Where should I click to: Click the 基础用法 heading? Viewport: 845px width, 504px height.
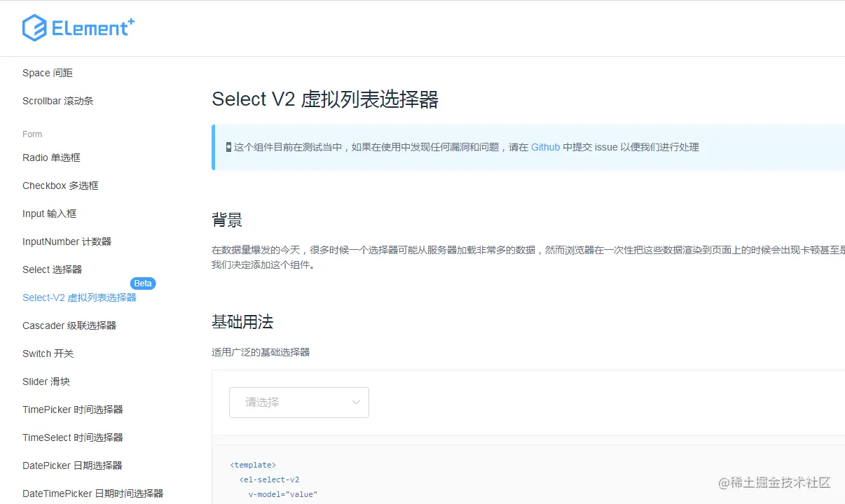tap(242, 322)
